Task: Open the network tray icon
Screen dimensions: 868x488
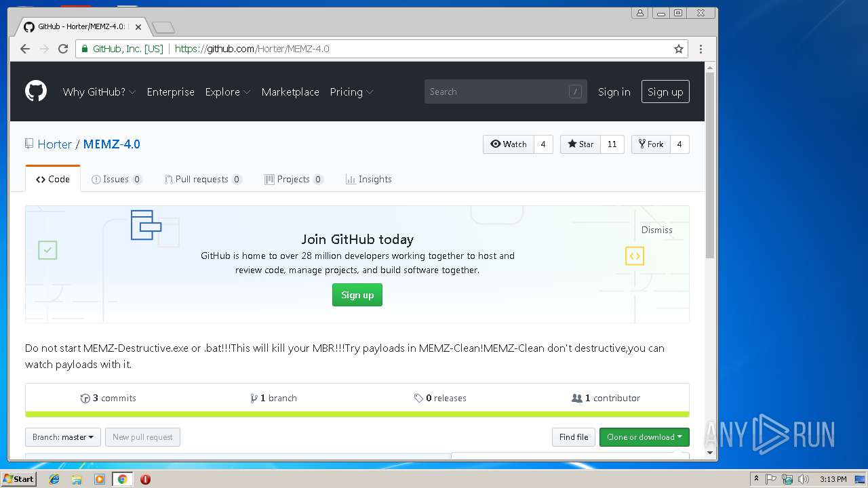Action: click(787, 479)
